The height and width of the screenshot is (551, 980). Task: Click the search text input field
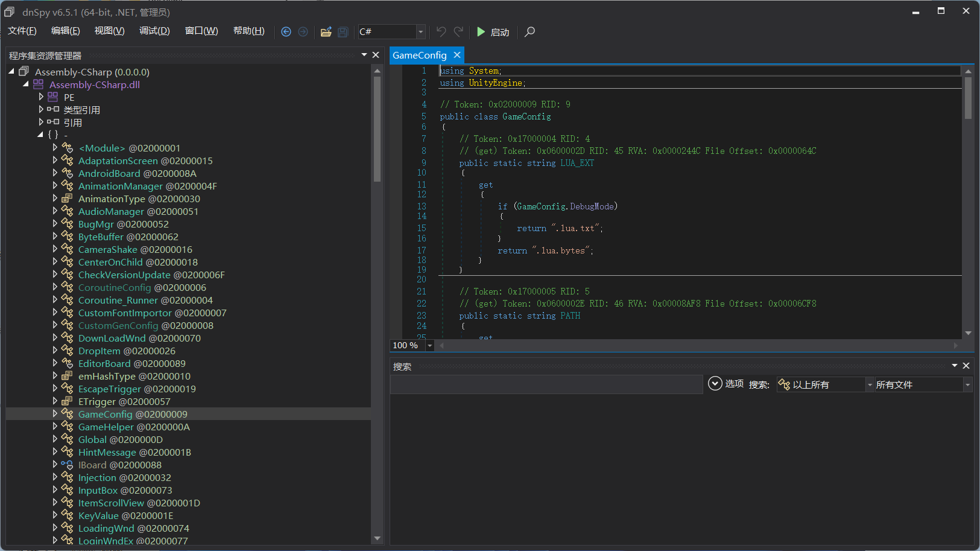[x=546, y=384]
